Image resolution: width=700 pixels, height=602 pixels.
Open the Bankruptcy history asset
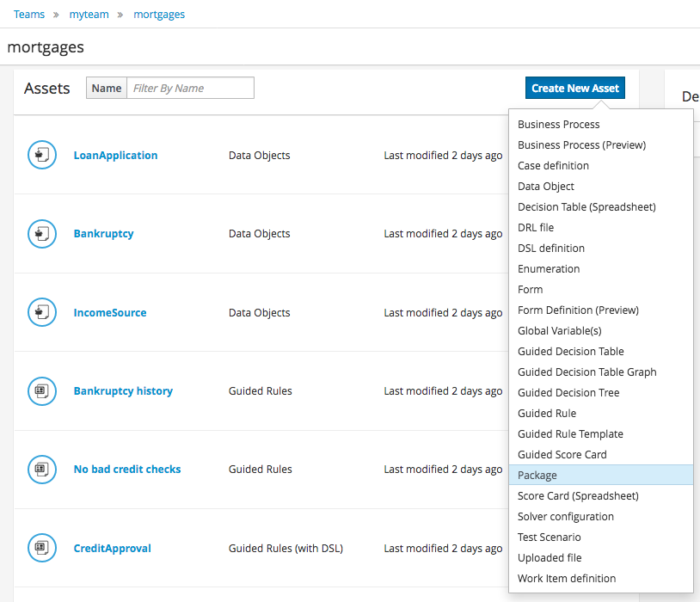[123, 391]
